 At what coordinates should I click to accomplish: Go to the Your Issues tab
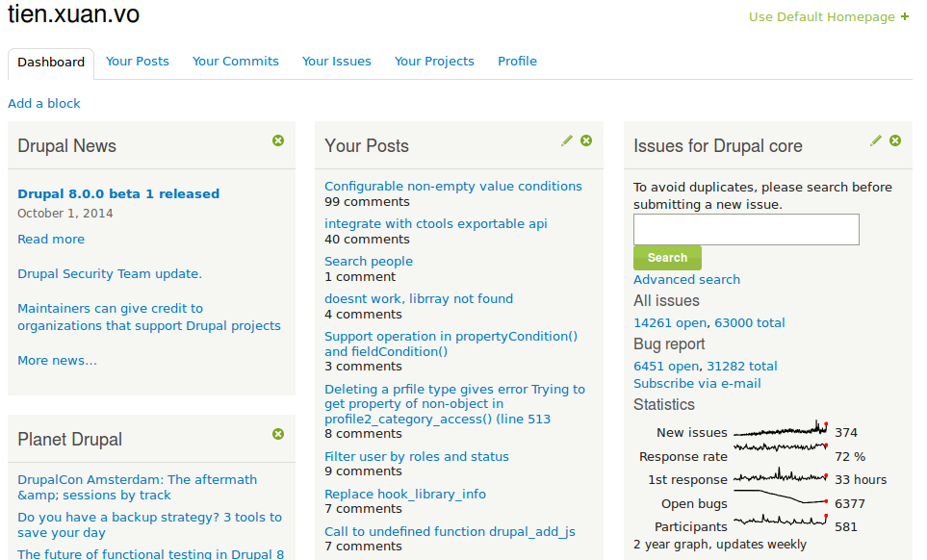coord(336,62)
